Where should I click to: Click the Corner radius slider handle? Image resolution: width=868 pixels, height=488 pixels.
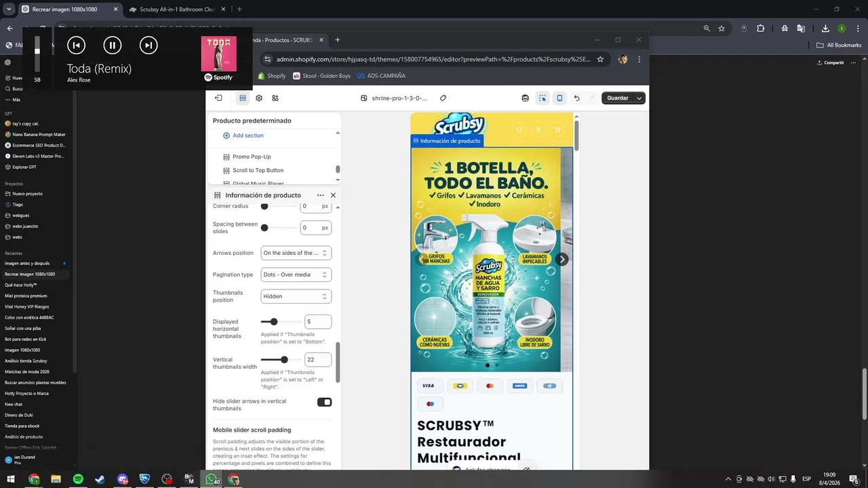tap(264, 206)
